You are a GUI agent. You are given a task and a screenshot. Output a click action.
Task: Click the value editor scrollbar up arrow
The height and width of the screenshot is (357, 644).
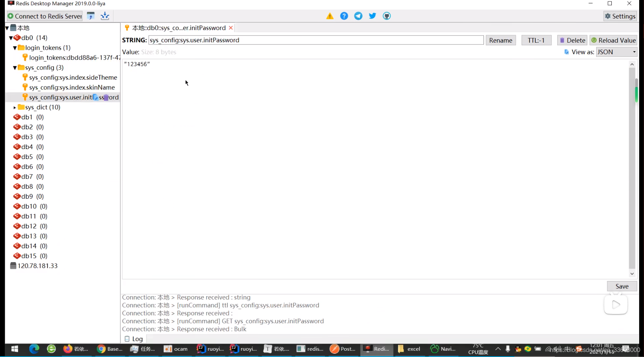632,64
